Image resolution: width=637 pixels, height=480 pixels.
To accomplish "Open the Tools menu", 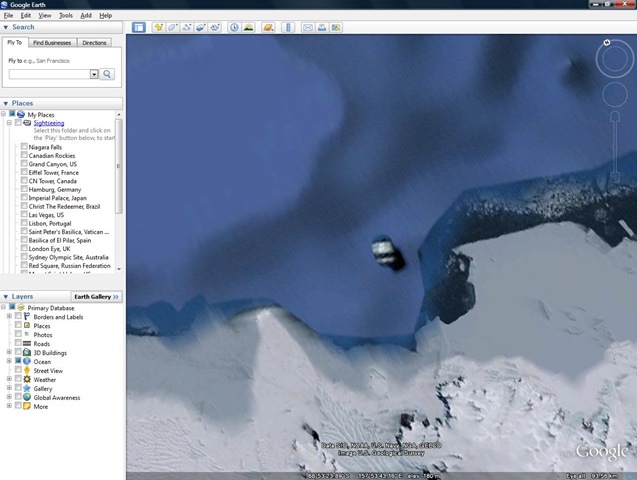I will [x=66, y=15].
